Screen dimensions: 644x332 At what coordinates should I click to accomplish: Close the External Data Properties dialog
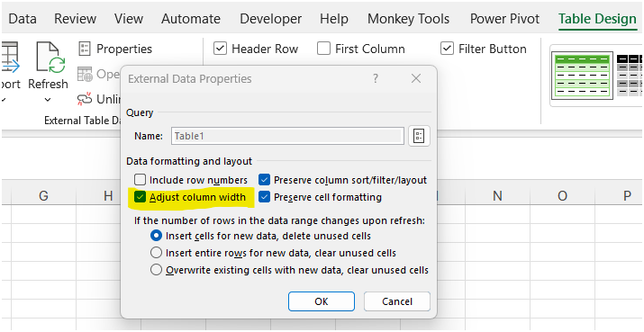tap(416, 78)
